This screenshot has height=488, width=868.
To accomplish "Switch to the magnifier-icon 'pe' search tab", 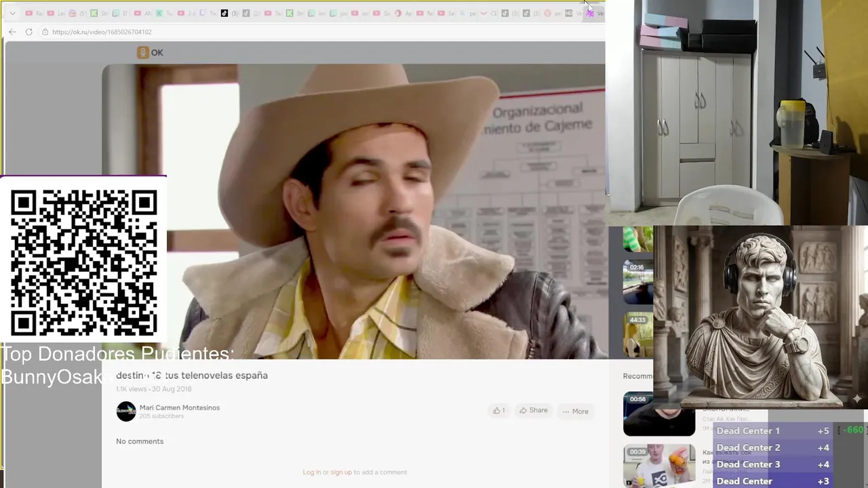I will pos(469,13).
